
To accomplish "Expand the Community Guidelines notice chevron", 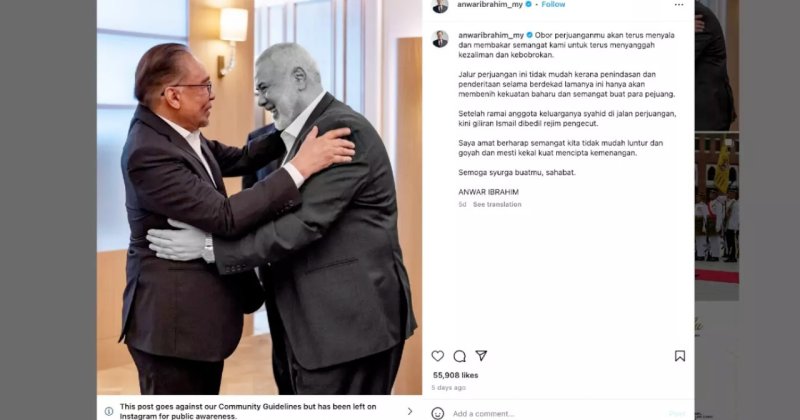I will [x=409, y=411].
